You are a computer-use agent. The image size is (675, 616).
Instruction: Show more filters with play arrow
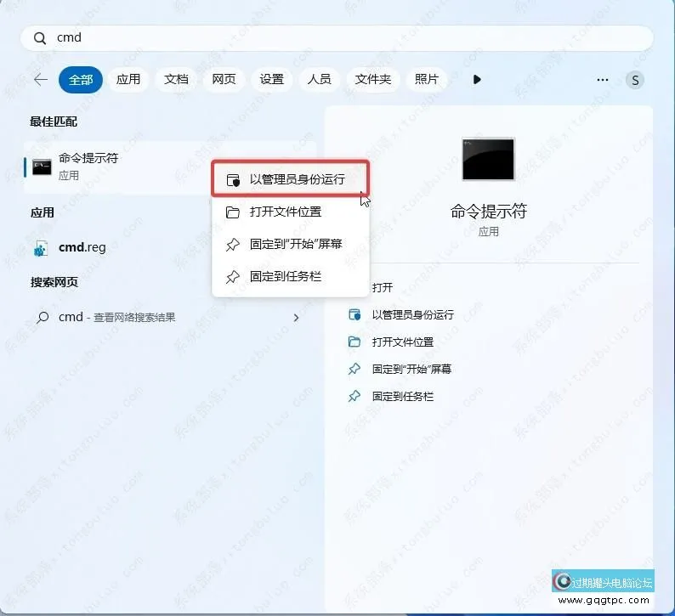pyautogui.click(x=477, y=80)
